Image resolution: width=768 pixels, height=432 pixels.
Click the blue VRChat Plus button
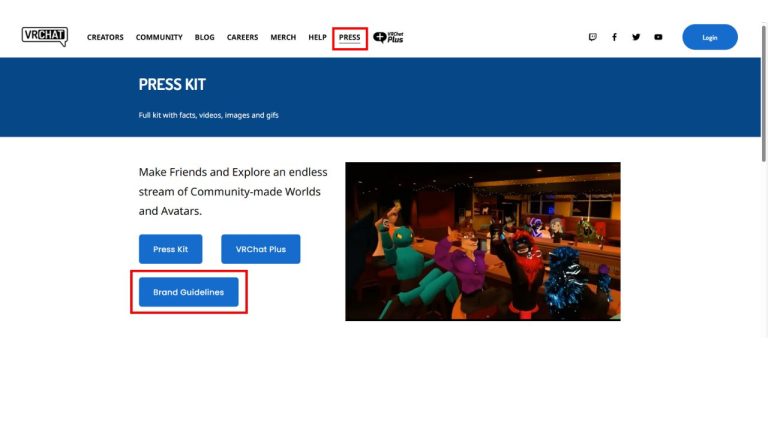(x=260, y=249)
